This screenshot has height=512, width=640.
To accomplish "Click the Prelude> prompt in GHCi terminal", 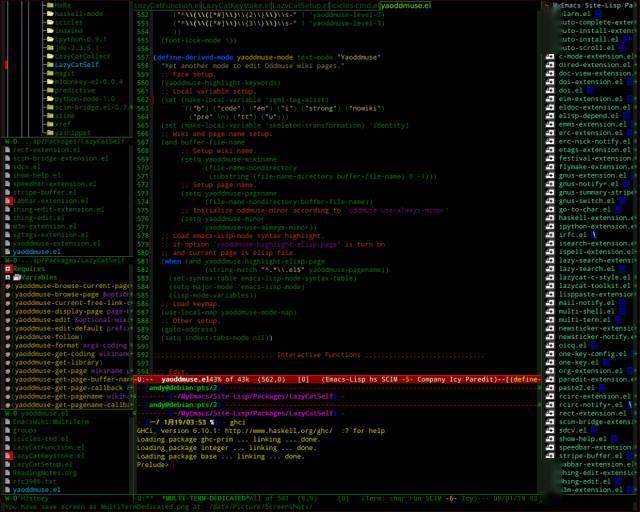I will click(153, 465).
